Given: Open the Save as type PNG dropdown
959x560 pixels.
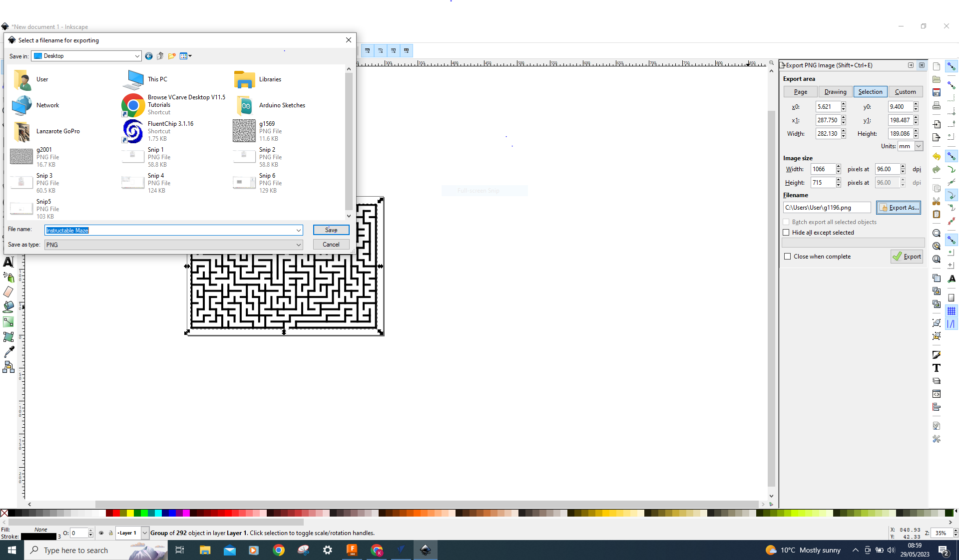Looking at the screenshot, I should click(x=298, y=245).
